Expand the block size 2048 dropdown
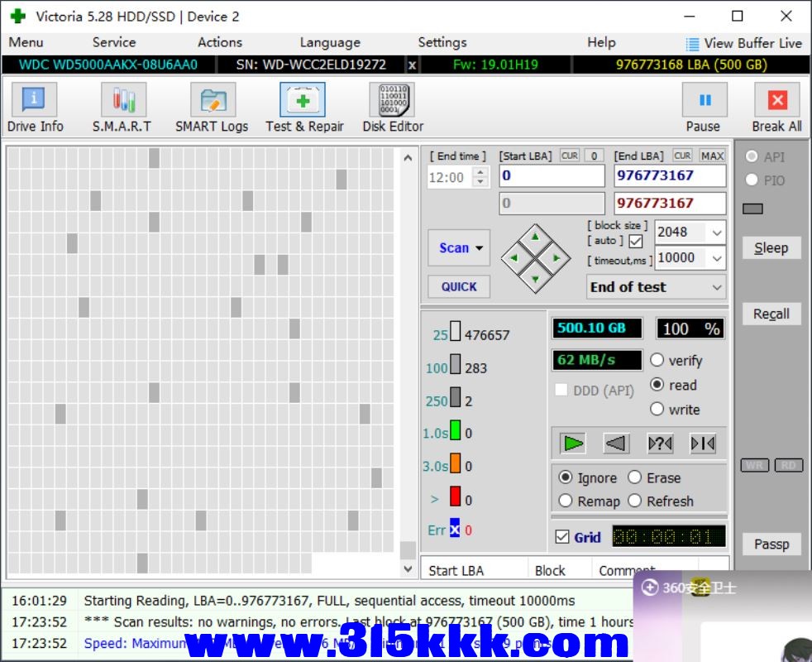 coord(717,233)
